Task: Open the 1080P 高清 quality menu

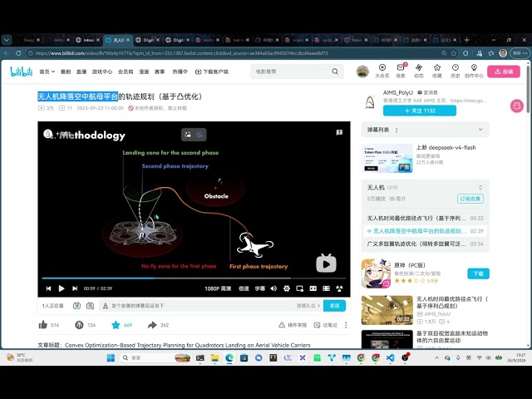Action: pyautogui.click(x=218, y=288)
